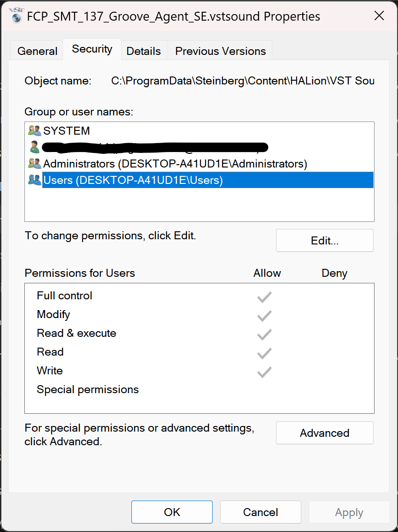Click the Edit button to change permissions
Image resolution: width=398 pixels, height=532 pixels.
[x=324, y=240]
